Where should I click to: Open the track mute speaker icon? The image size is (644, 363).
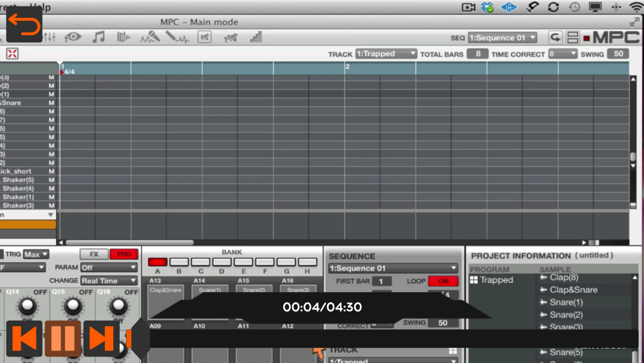click(231, 38)
